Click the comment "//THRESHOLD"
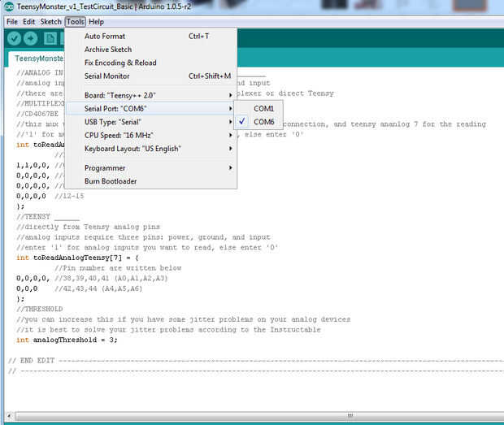The width and height of the screenshot is (504, 425). tap(40, 309)
